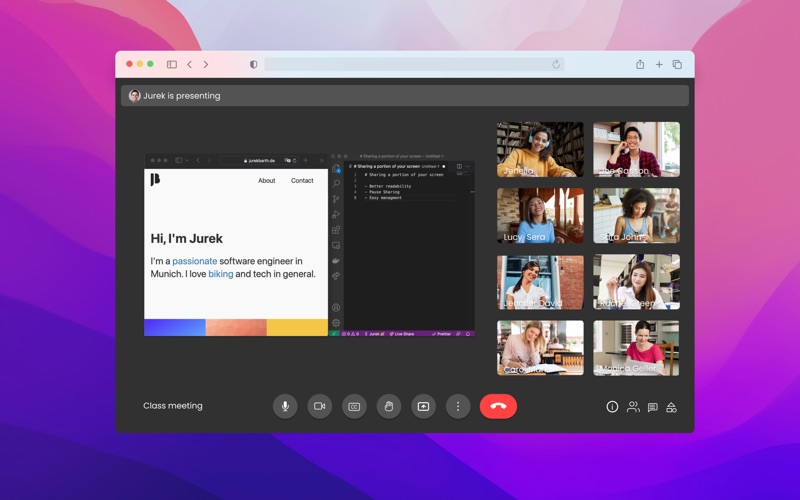The image size is (800, 500).
Task: Select Rachel Green's video tile
Action: pos(636,282)
